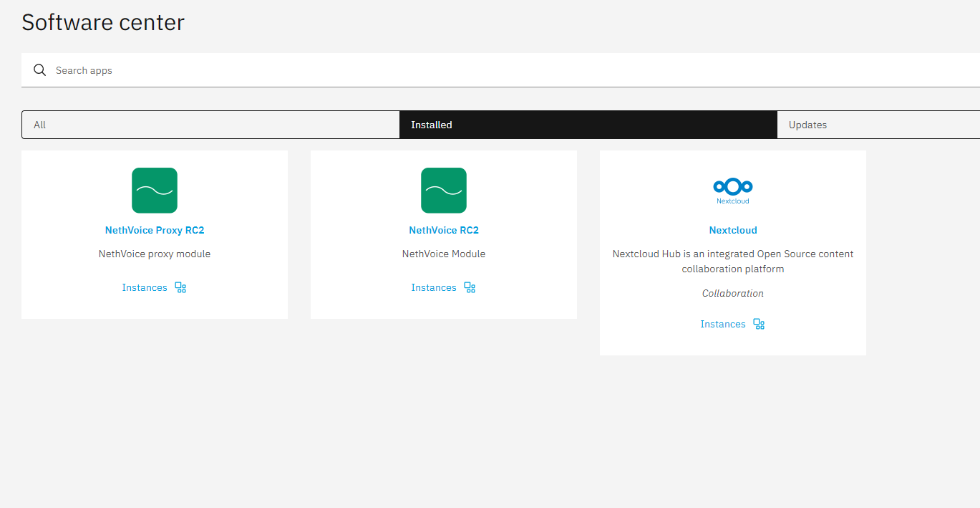
Task: Open the NethVoice RC2 title link
Action: [x=444, y=230]
